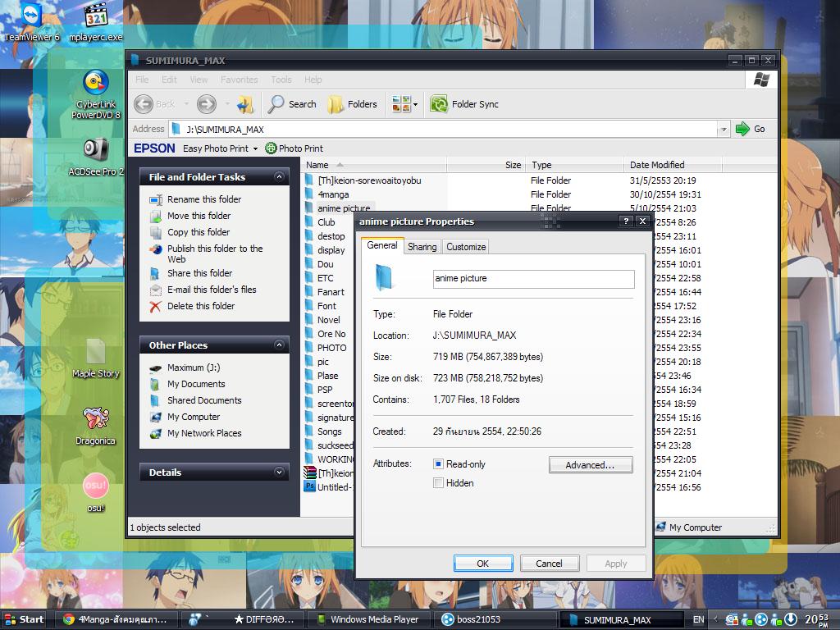Open the address bar dropdown arrow
840x630 pixels.
click(x=724, y=129)
